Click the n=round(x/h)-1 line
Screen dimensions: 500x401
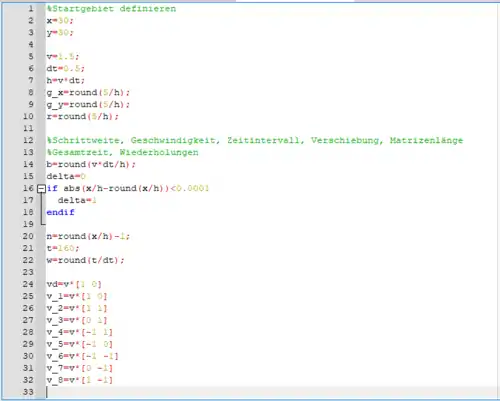point(88,236)
